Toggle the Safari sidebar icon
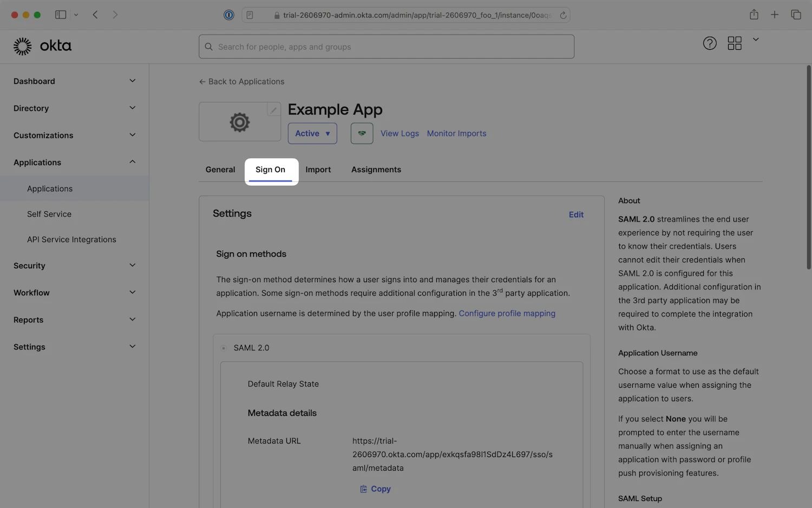The width and height of the screenshot is (812, 508). (x=61, y=15)
